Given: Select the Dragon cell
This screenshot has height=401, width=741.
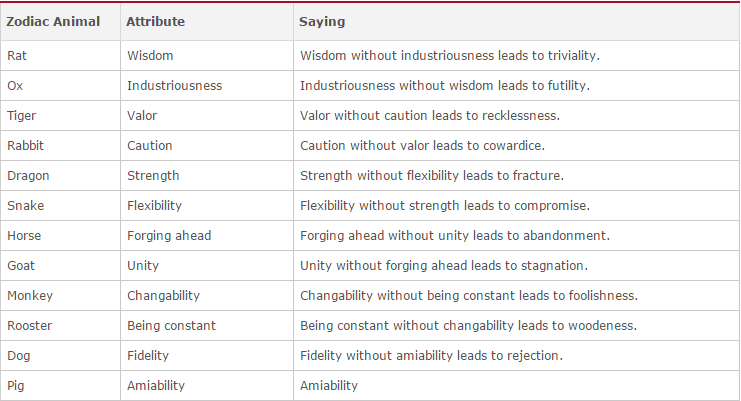Looking at the screenshot, I should 28,176.
